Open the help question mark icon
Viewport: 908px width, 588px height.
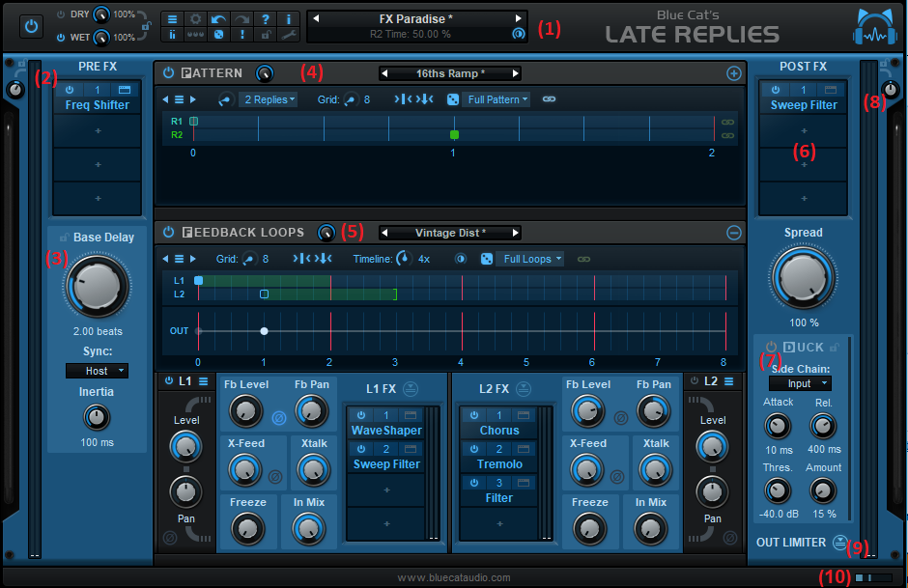[x=266, y=19]
